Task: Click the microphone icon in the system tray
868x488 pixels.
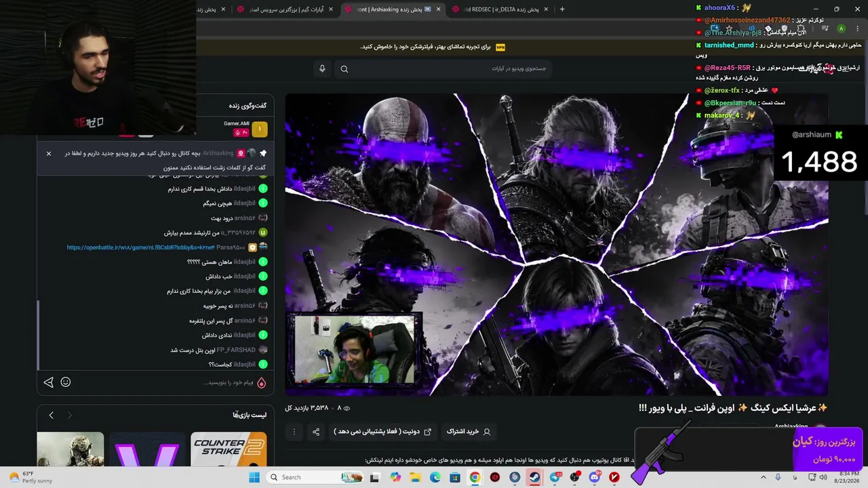Action: pos(778,477)
